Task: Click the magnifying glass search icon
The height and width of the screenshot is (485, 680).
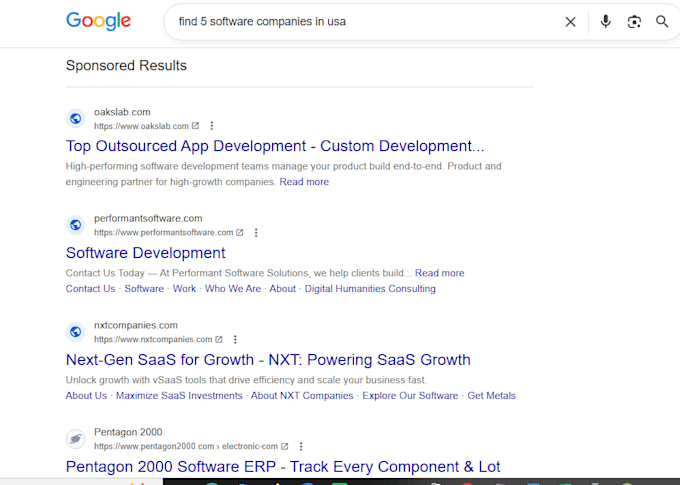Action: pyautogui.click(x=662, y=21)
